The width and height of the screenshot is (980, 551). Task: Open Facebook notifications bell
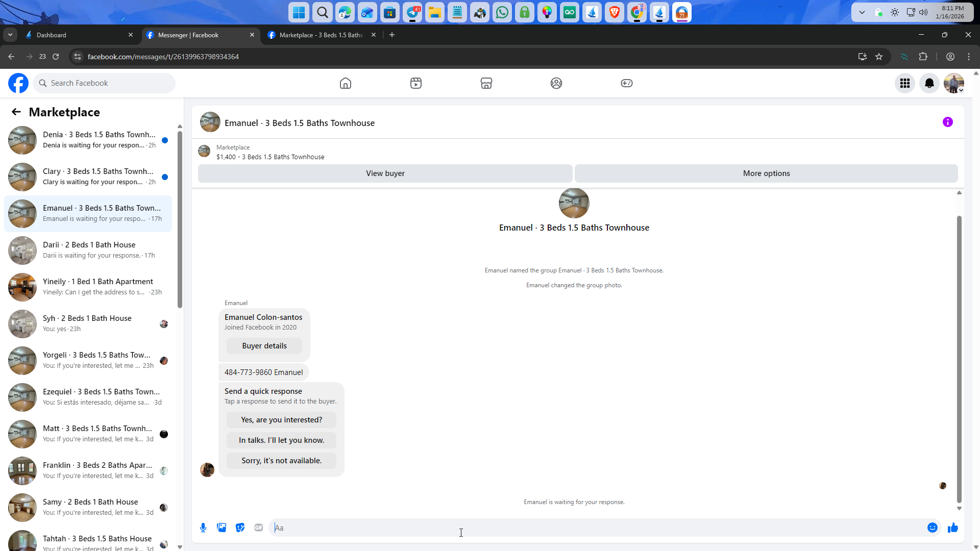[929, 83]
